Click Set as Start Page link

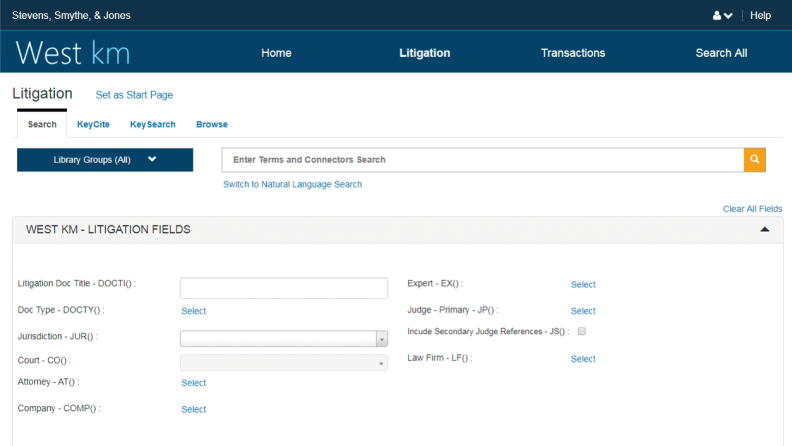click(x=134, y=95)
